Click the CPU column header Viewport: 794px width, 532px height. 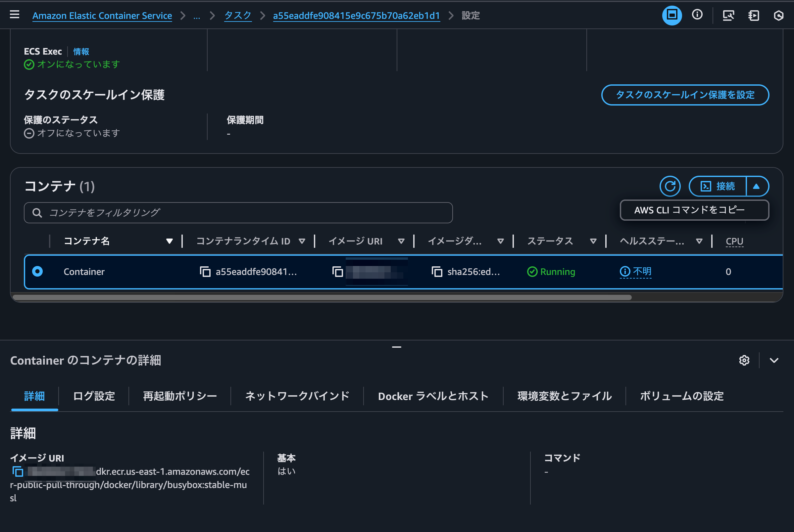tap(734, 241)
